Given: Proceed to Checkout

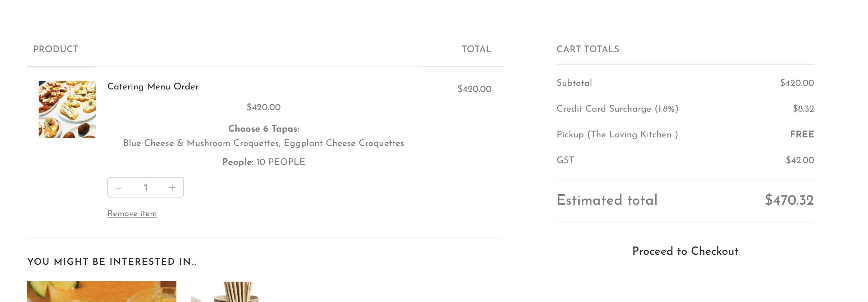Looking at the screenshot, I should pyautogui.click(x=685, y=251).
